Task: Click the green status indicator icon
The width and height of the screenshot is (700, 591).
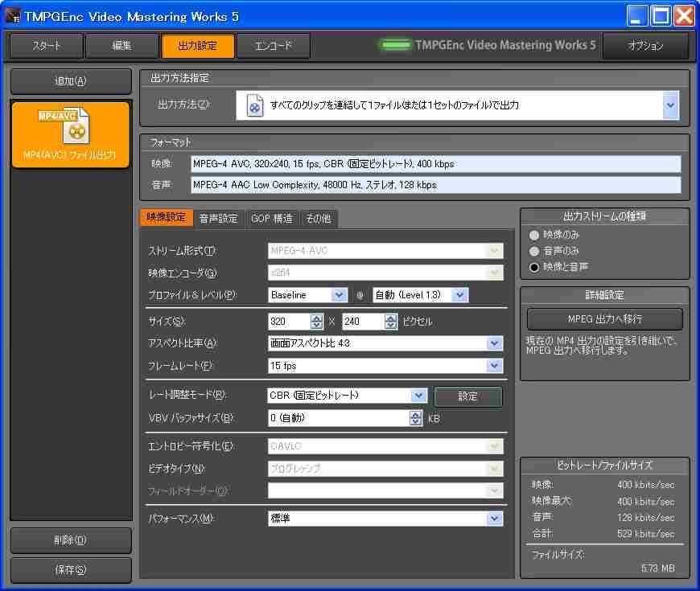Action: click(x=394, y=46)
